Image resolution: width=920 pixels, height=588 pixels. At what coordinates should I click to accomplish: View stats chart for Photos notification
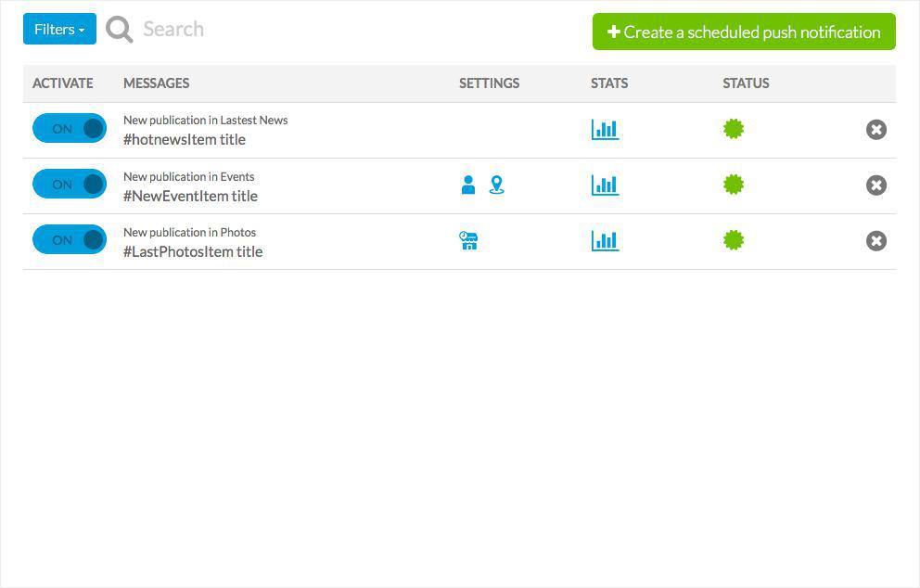coord(605,241)
